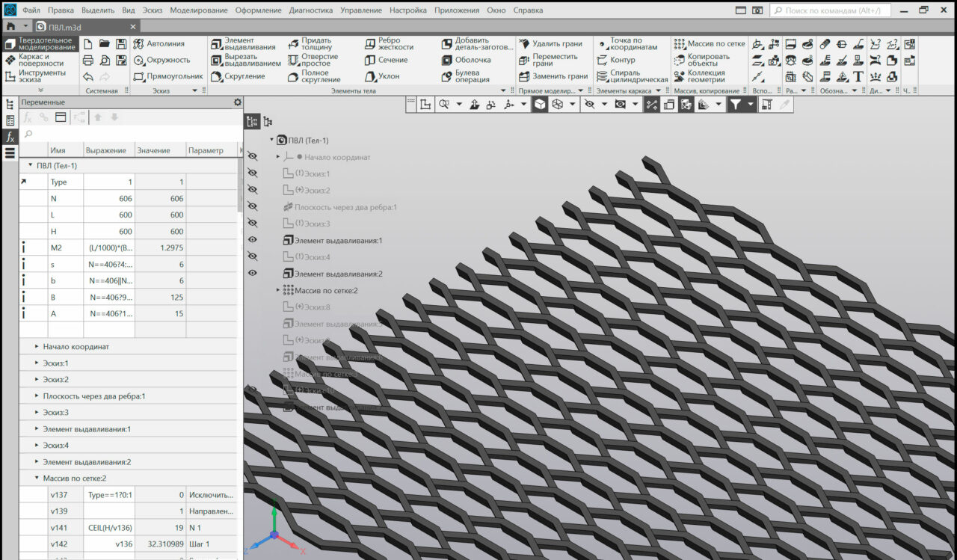Open Диагностика menu
Image resolution: width=957 pixels, height=560 pixels.
(x=311, y=10)
